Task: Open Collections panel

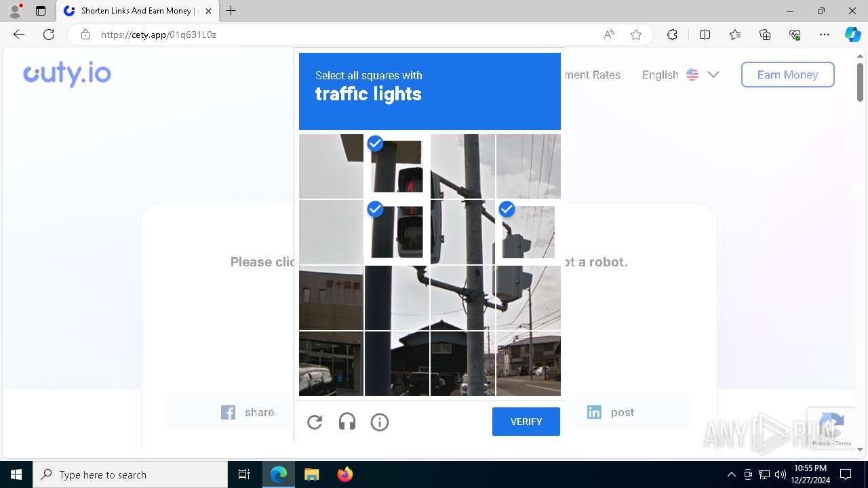Action: click(765, 35)
